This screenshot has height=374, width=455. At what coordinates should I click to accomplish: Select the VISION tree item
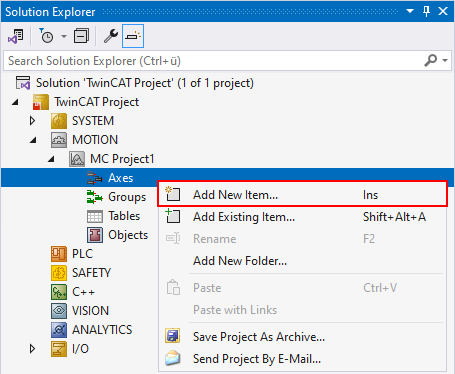(90, 311)
